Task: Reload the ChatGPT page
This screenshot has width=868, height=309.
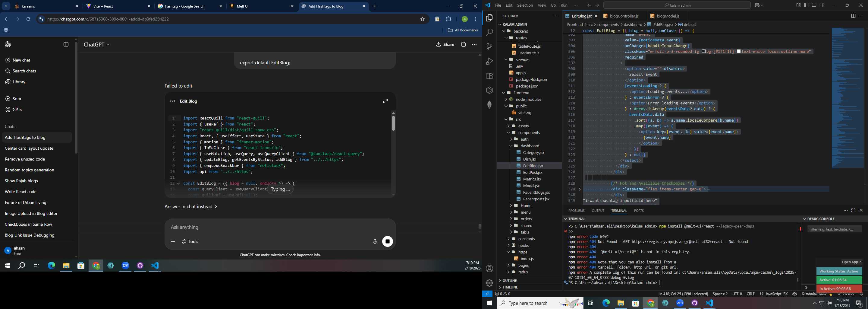Action: tap(28, 19)
